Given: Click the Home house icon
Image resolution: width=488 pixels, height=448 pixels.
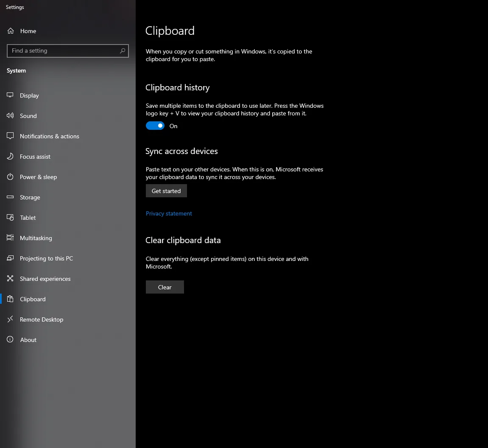Looking at the screenshot, I should coord(11,31).
